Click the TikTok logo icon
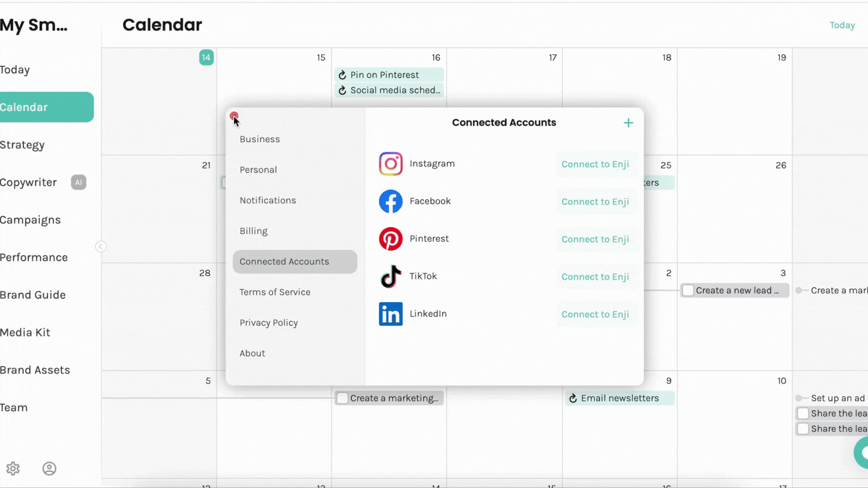This screenshot has height=488, width=868. [x=391, y=277]
